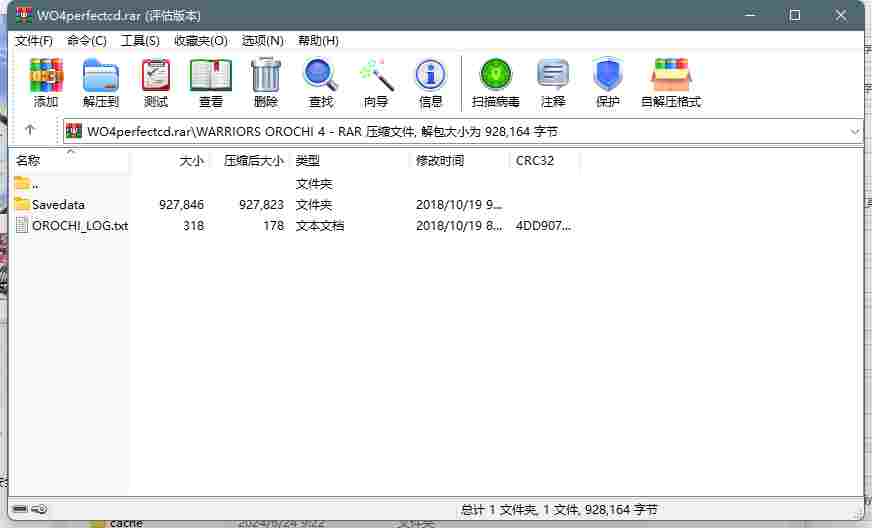Show archive Info (信息) icon
Screen dimensions: 872x528
pos(430,75)
